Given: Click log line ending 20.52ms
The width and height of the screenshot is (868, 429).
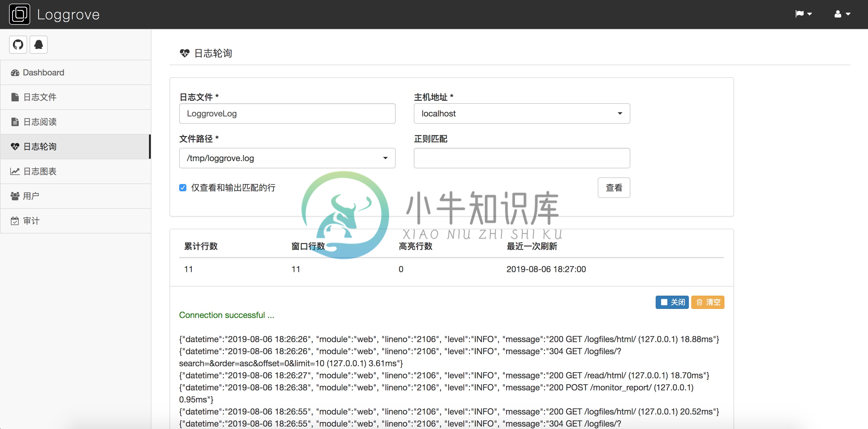Looking at the screenshot, I should [x=449, y=412].
